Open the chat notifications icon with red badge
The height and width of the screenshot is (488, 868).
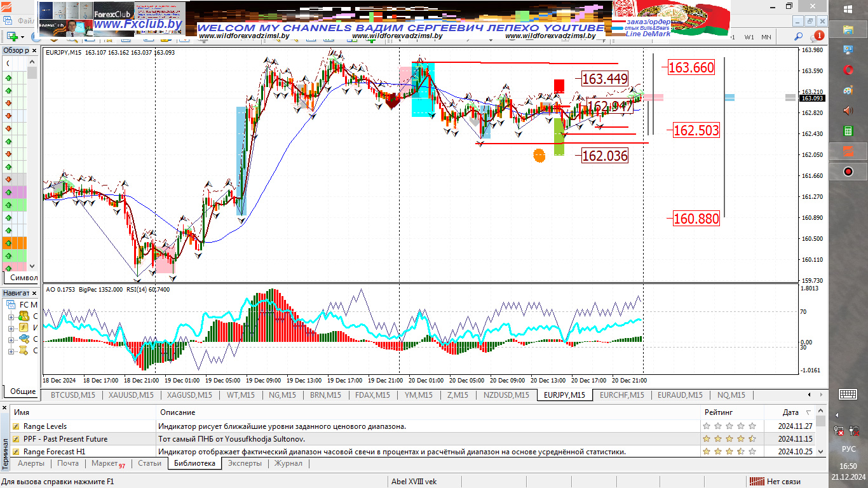(817, 36)
